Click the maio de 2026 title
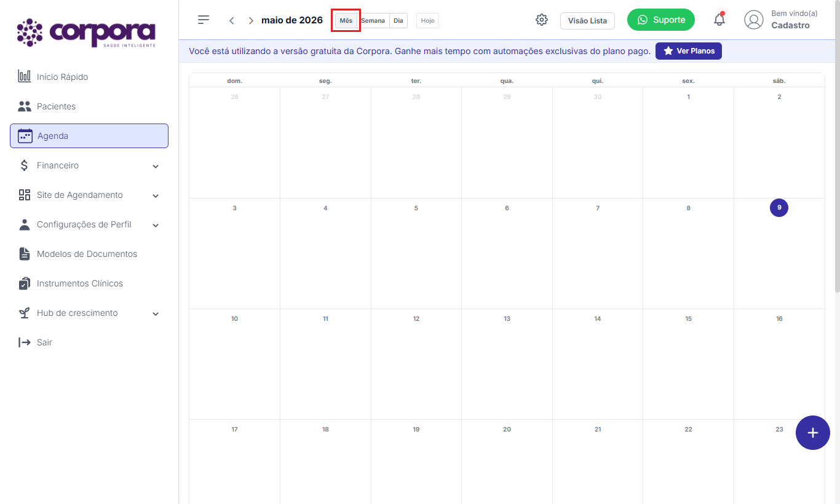Screen dimensions: 840x504 (x=292, y=20)
